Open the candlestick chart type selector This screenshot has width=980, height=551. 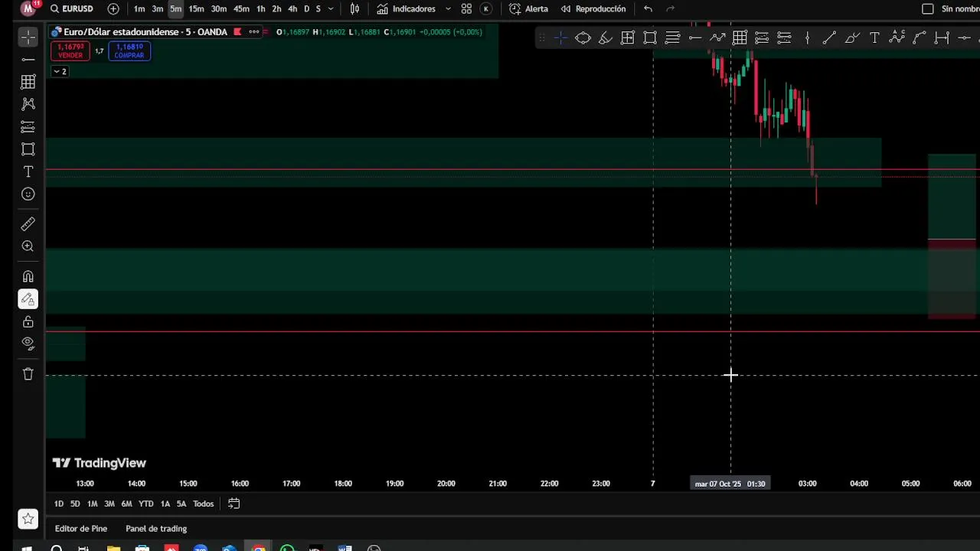[x=354, y=9]
